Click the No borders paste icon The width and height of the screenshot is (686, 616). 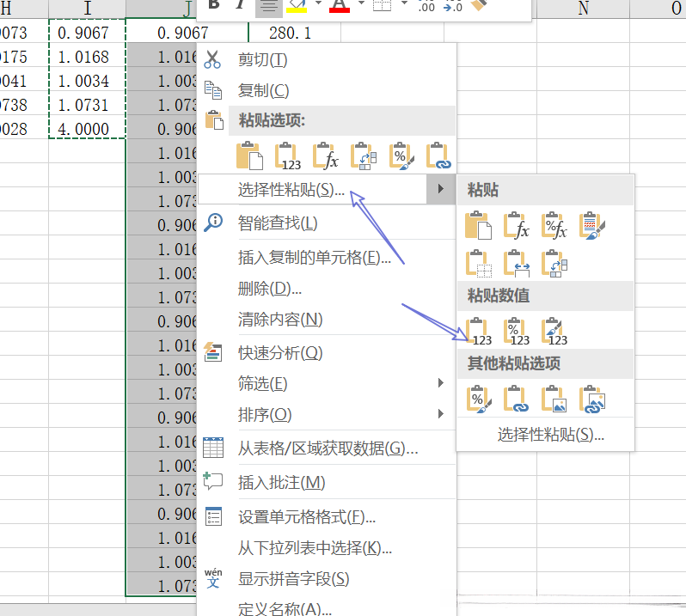(478, 263)
